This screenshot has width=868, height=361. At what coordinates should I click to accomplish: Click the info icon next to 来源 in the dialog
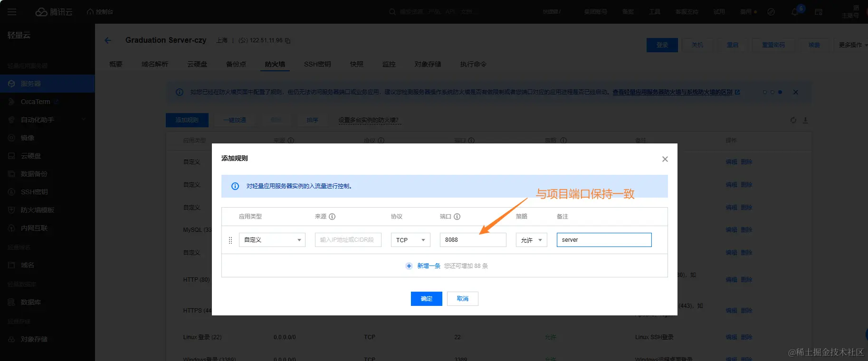[x=332, y=217]
